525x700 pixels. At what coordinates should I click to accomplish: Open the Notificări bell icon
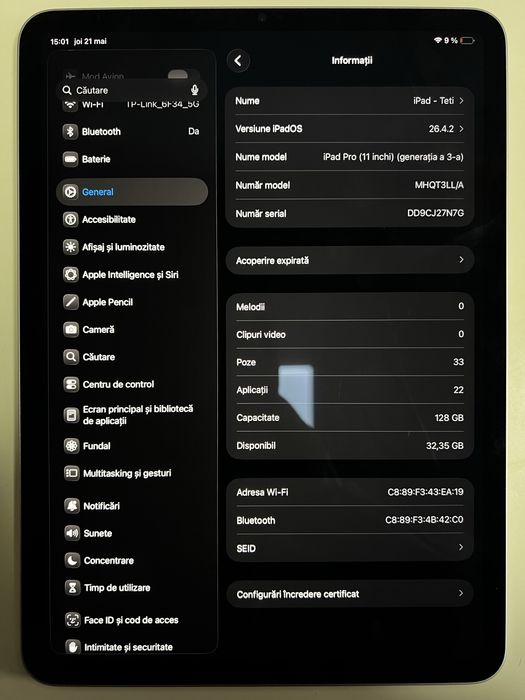click(72, 506)
